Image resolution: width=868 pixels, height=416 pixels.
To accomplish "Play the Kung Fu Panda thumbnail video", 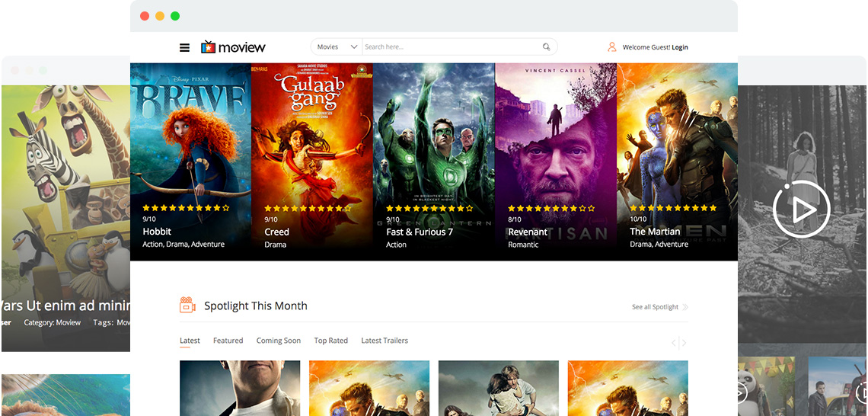I will click(x=739, y=392).
